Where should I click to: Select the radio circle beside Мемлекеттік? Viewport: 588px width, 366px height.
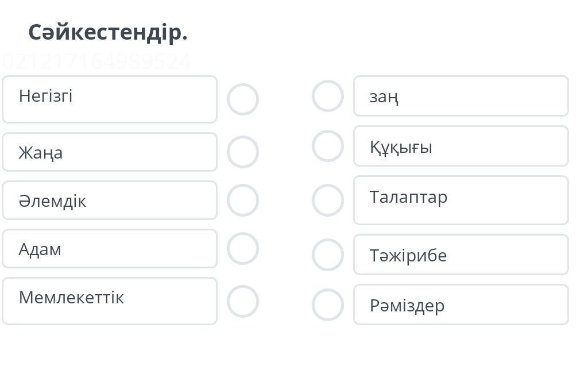[x=243, y=301]
